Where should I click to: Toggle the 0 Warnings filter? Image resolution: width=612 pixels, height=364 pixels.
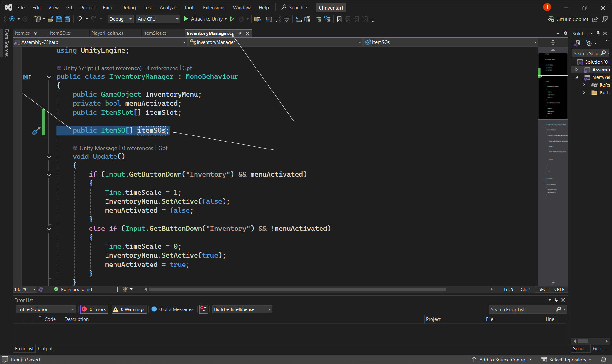point(129,309)
